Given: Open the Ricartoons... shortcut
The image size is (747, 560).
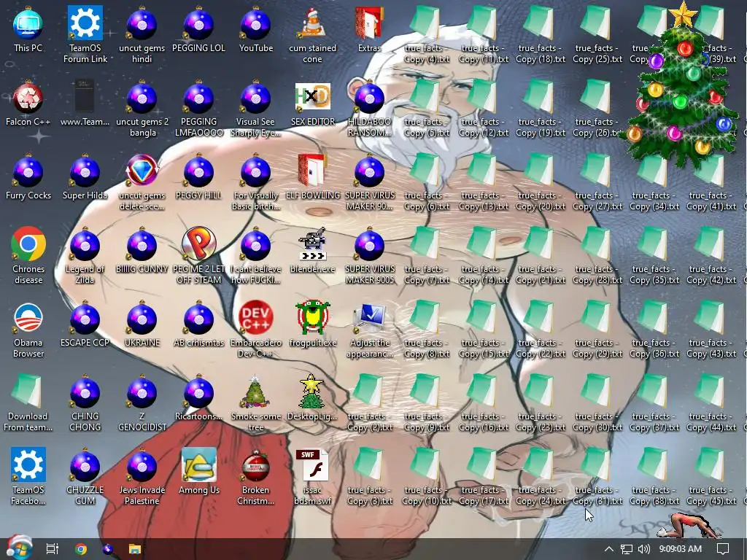Looking at the screenshot, I should pos(198,398).
